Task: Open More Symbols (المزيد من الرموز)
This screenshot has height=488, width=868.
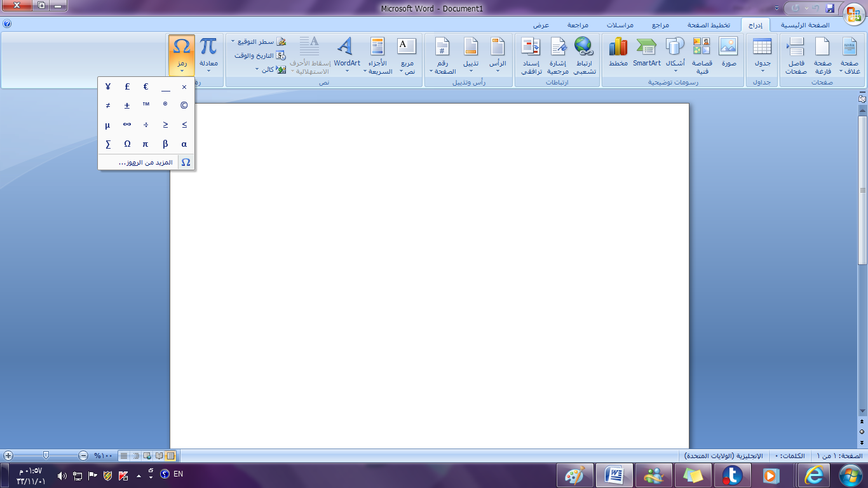Action: (146, 163)
